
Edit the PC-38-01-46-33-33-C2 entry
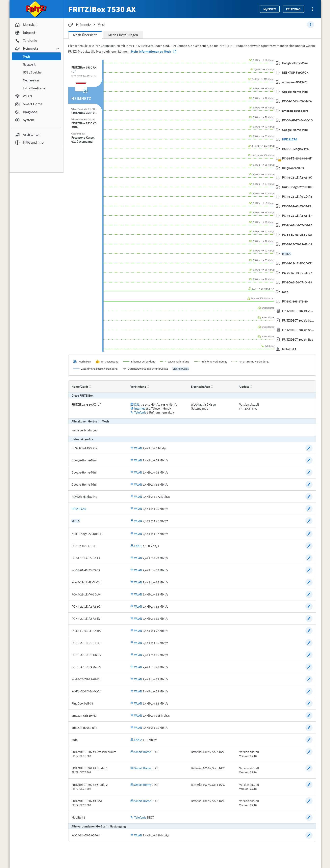(x=309, y=570)
